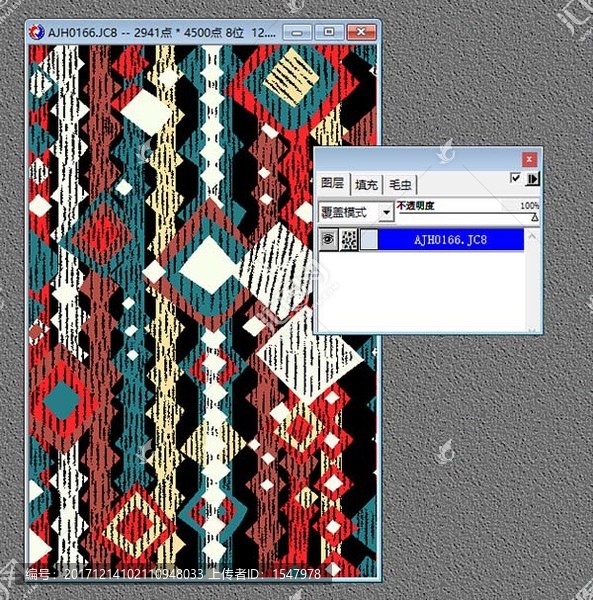Switch to the 填充 tab

(367, 185)
